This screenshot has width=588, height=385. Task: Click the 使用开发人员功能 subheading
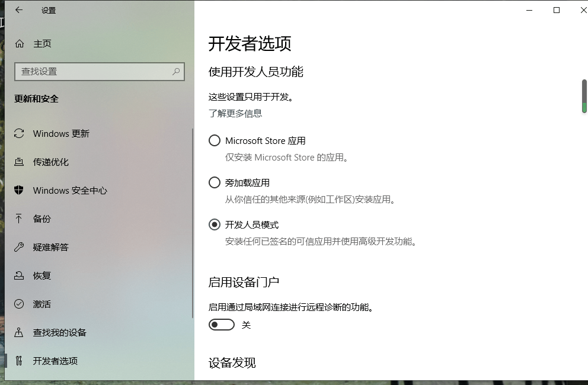click(255, 72)
